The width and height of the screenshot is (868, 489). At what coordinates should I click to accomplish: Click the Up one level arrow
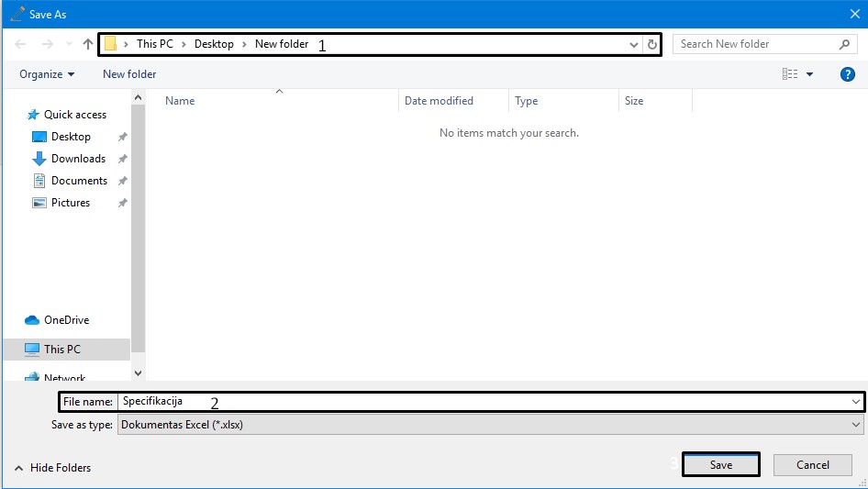88,44
